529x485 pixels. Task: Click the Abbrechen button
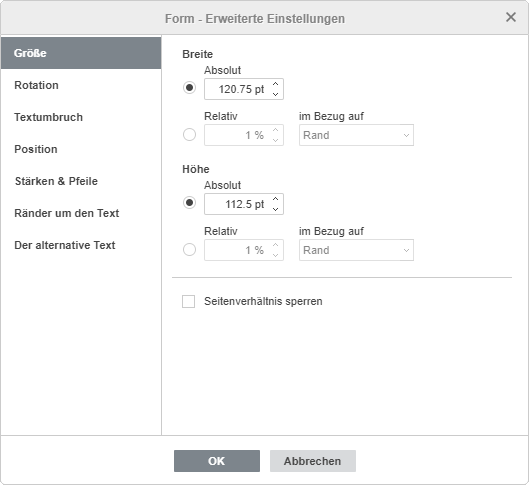click(313, 461)
